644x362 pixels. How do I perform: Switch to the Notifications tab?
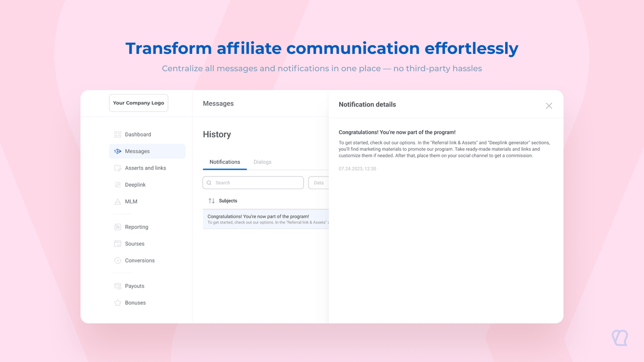[x=225, y=162]
